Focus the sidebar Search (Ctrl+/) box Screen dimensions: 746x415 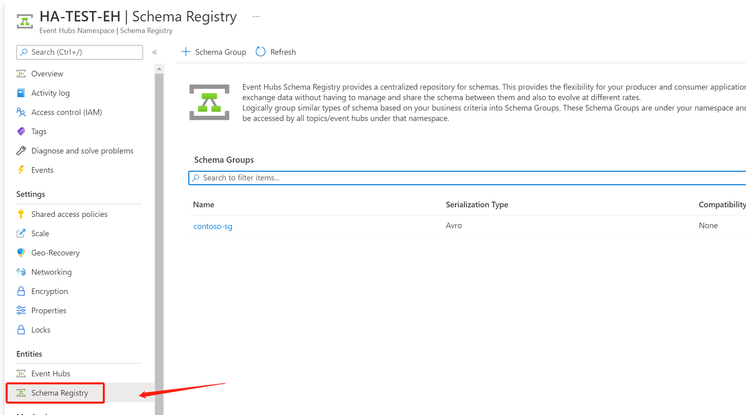coord(79,52)
